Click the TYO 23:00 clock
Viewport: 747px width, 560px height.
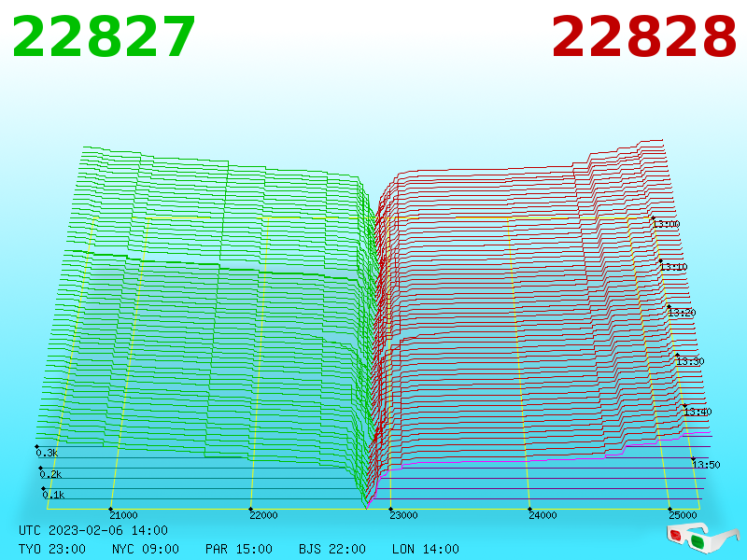pos(52,549)
